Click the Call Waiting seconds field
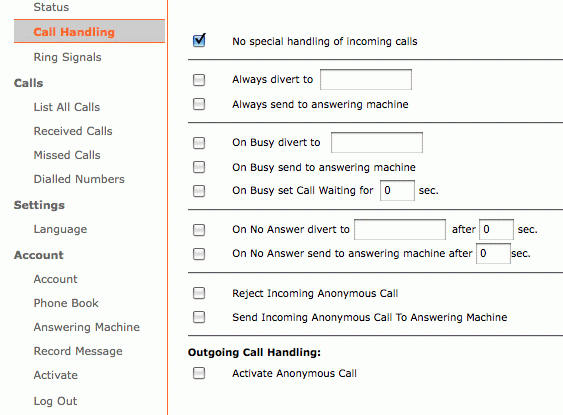 click(397, 190)
